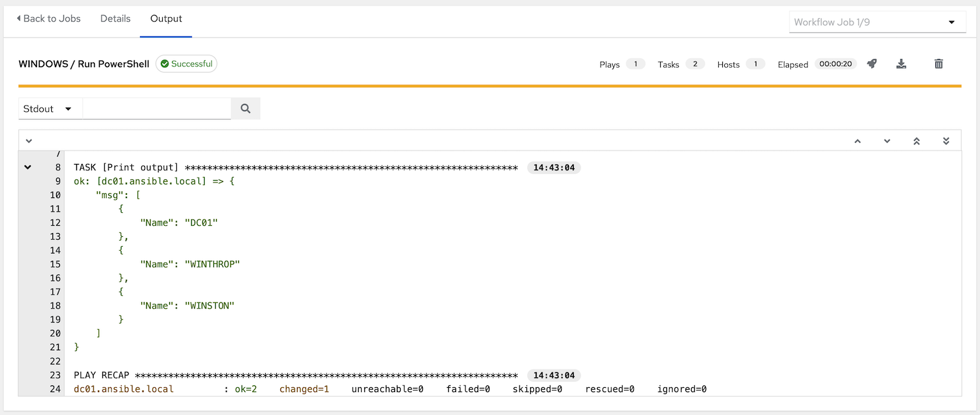The height and width of the screenshot is (415, 980).
Task: Go Back to Jobs
Action: tap(49, 18)
